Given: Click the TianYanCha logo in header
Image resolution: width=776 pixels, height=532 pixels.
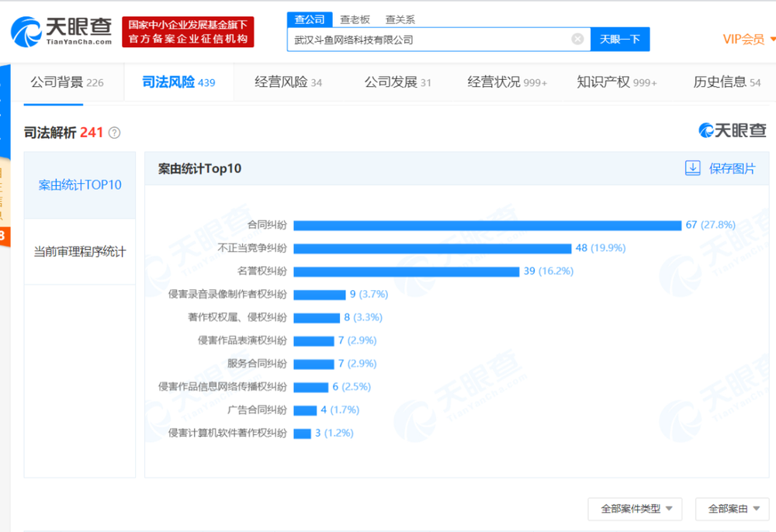Looking at the screenshot, I should [x=61, y=31].
